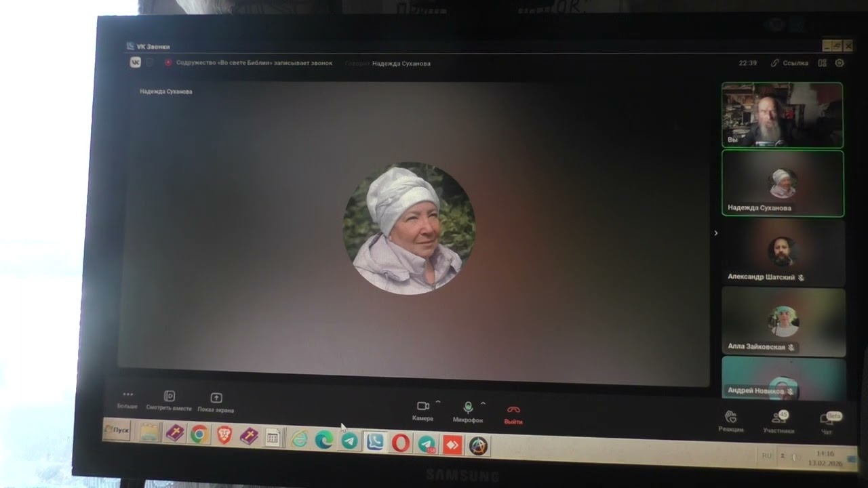Screen dimensions: 868x488
Task: Click the VK logo in the call header
Action: [135, 62]
